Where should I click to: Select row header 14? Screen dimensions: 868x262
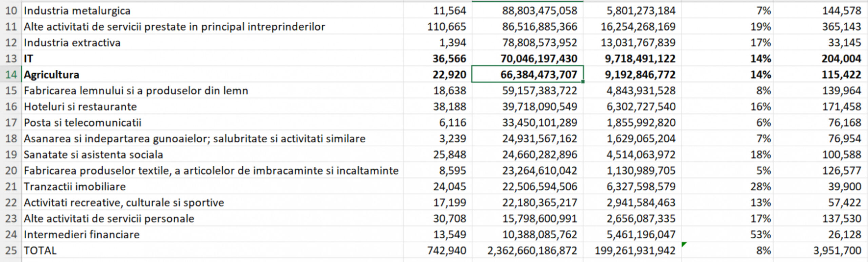click(x=11, y=74)
